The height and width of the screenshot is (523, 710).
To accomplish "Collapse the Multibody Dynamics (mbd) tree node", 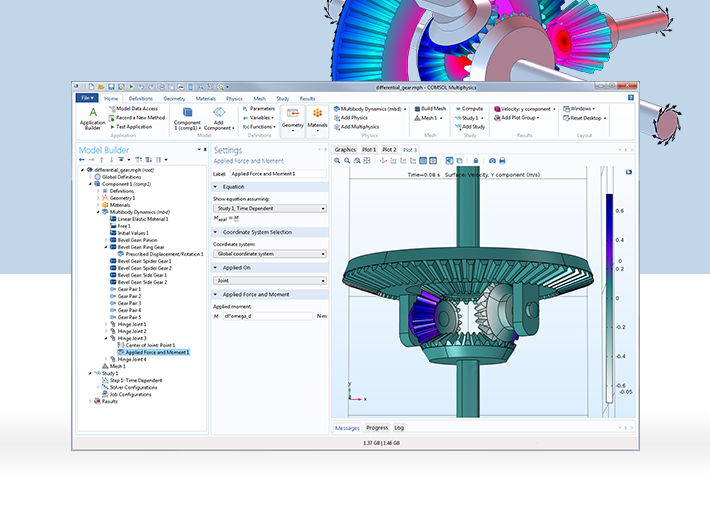I will (x=98, y=212).
